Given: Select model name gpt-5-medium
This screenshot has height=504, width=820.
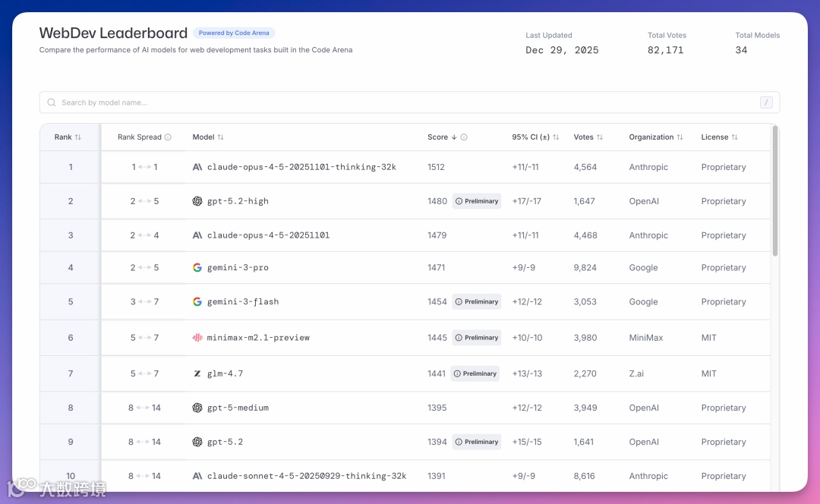Looking at the screenshot, I should tap(238, 408).
